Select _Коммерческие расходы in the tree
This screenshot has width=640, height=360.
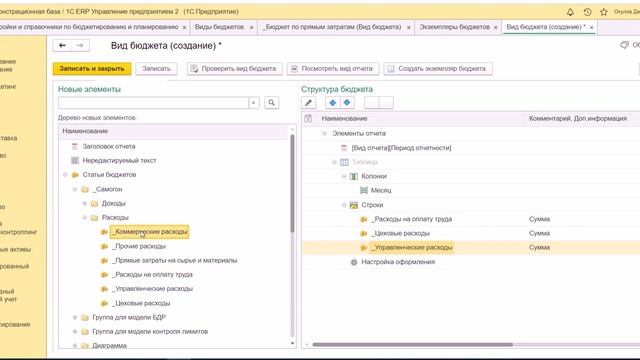[x=150, y=232]
